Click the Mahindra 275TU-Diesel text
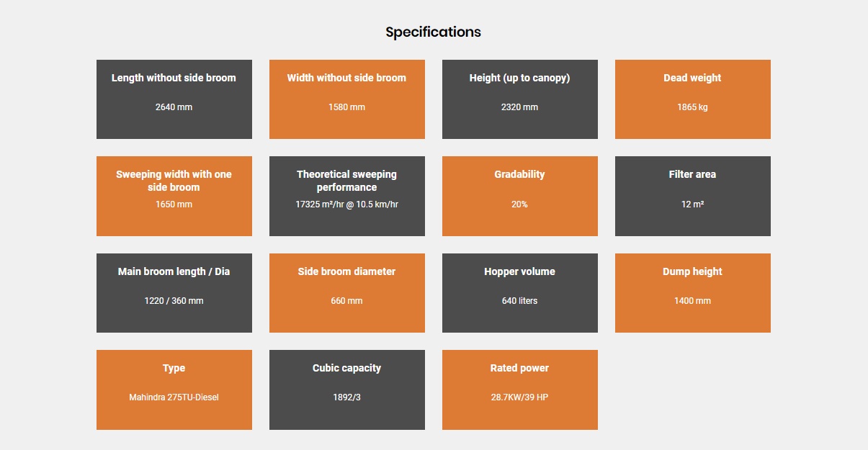The width and height of the screenshot is (868, 450). coord(174,397)
